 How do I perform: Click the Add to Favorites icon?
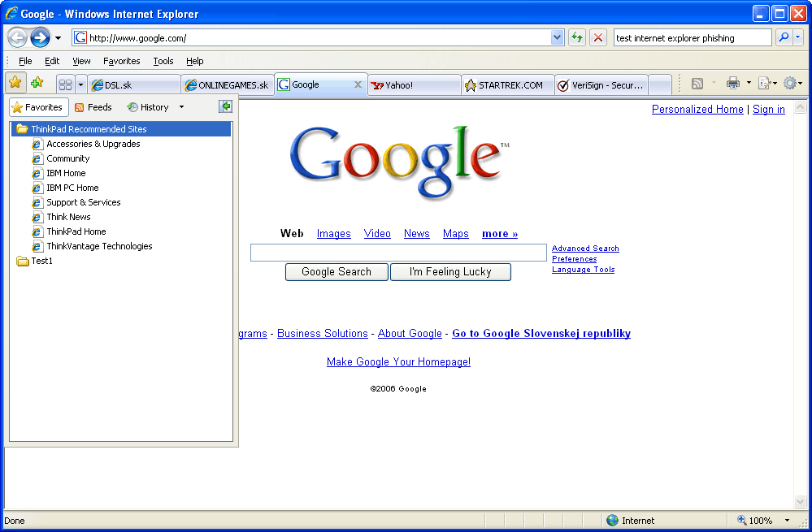[x=37, y=83]
